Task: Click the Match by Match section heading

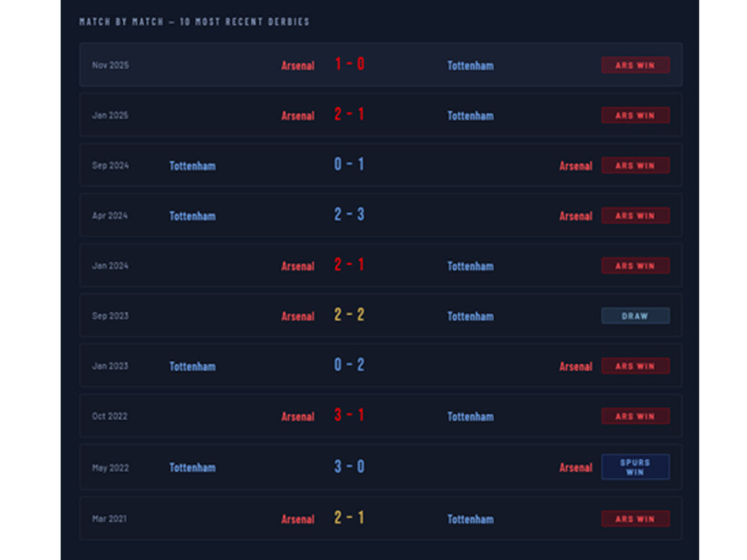Action: click(x=194, y=22)
